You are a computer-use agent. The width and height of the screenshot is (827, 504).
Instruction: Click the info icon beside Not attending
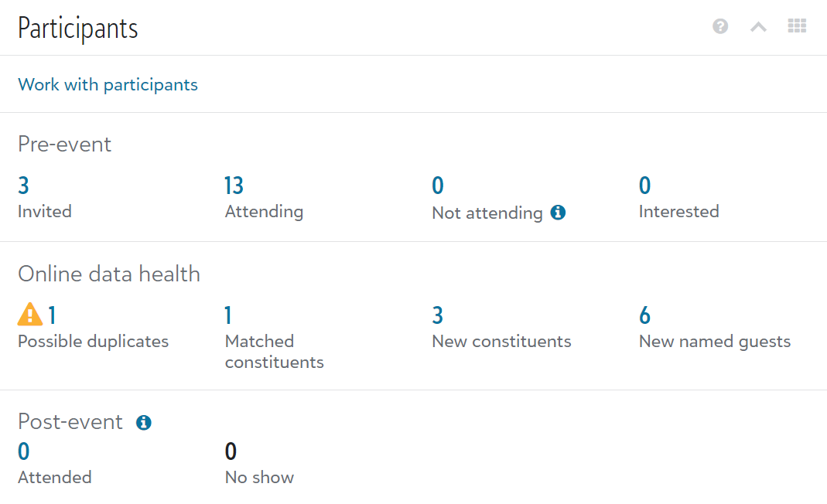[x=558, y=212]
